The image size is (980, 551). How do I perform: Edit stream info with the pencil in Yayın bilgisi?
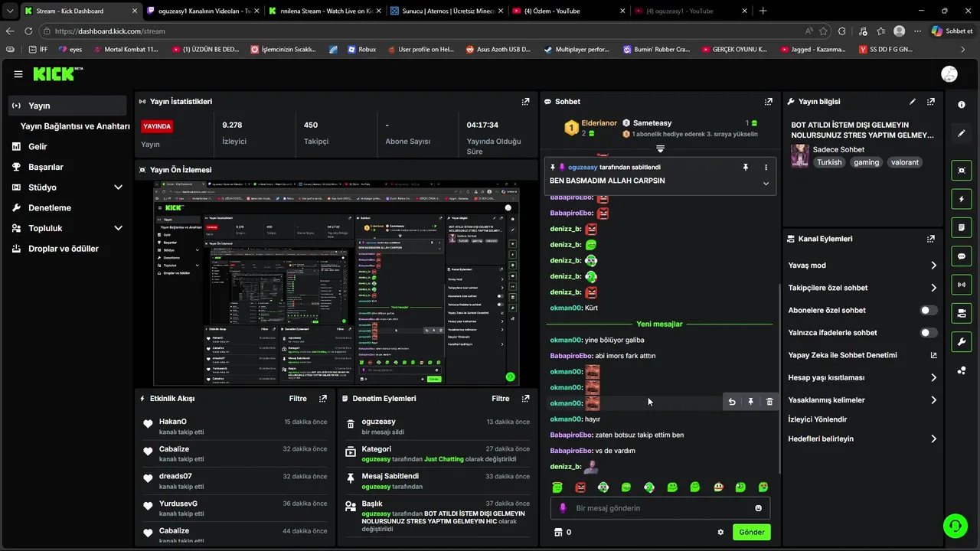(912, 101)
